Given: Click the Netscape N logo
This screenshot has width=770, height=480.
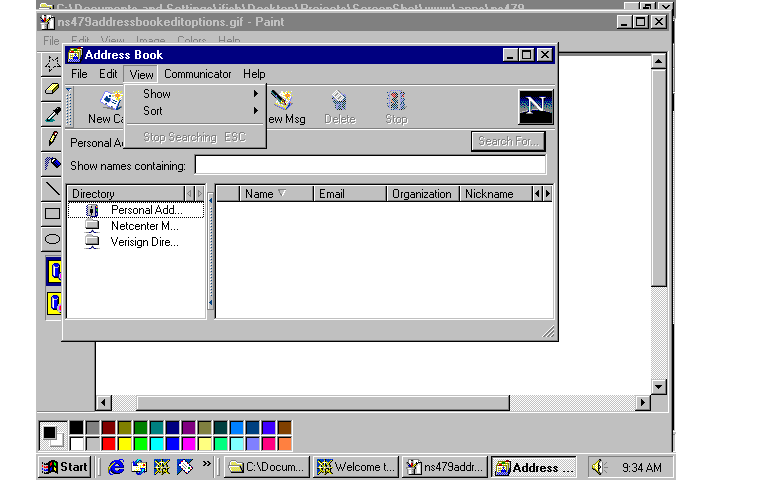Looking at the screenshot, I should point(536,106).
